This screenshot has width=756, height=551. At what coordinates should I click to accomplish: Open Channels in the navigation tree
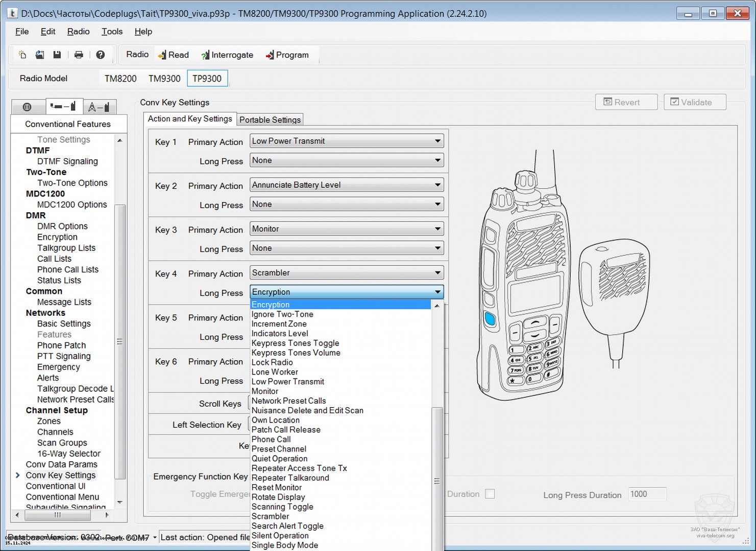coord(55,432)
